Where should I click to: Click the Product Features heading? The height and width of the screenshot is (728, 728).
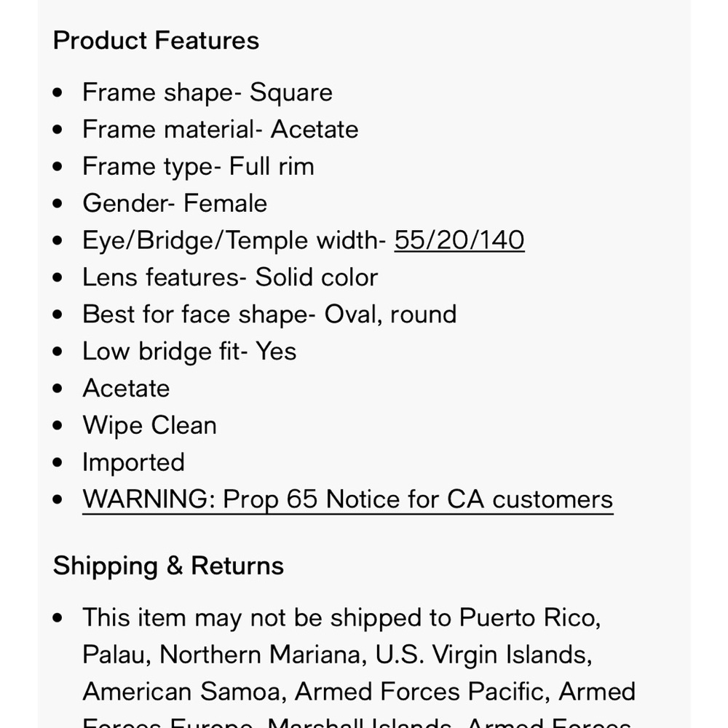[156, 40]
